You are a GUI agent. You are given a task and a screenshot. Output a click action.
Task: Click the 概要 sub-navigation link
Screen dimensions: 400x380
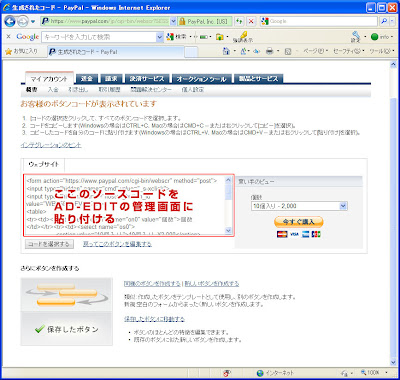pyautogui.click(x=32, y=90)
